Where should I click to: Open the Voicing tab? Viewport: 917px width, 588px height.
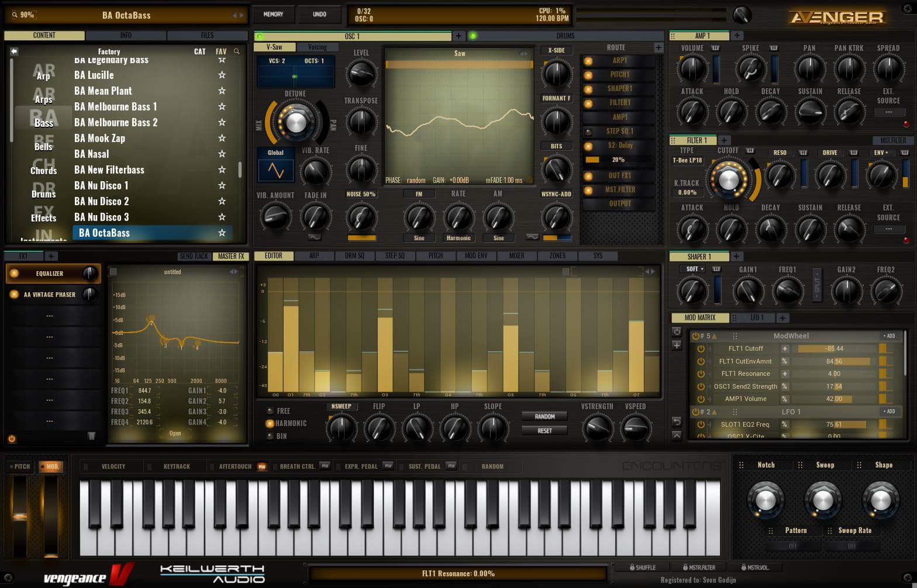[x=317, y=47]
